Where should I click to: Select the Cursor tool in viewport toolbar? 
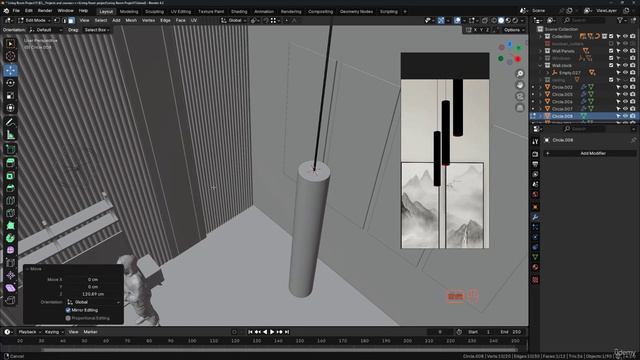(x=10, y=56)
